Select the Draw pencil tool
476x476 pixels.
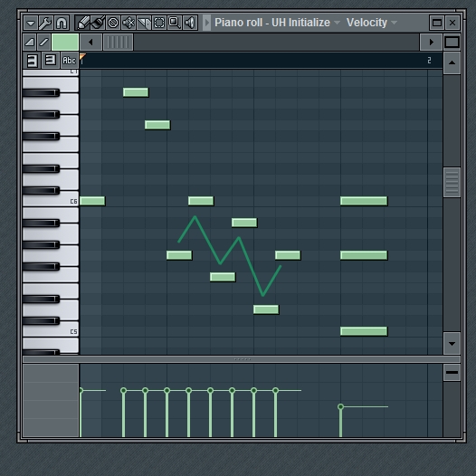(x=82, y=23)
